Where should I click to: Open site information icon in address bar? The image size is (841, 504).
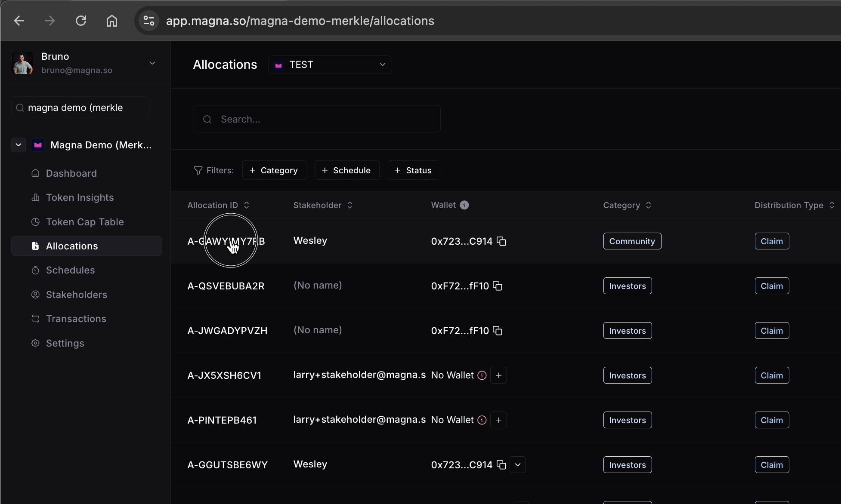click(149, 21)
